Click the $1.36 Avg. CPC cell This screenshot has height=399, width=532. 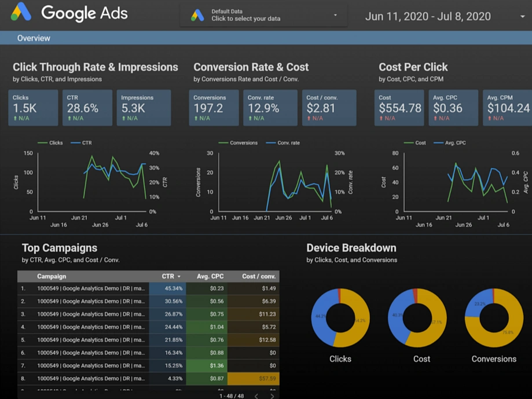(207, 366)
